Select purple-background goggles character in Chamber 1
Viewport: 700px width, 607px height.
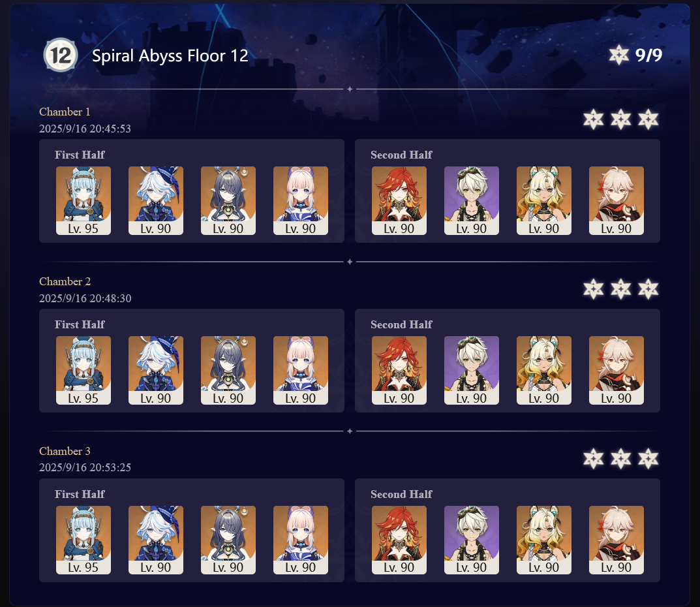click(x=472, y=200)
